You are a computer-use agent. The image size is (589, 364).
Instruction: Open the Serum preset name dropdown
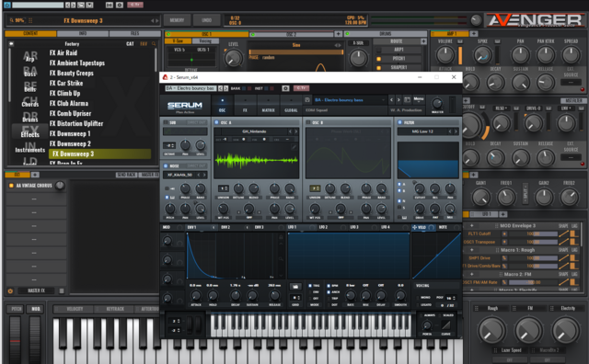point(349,100)
